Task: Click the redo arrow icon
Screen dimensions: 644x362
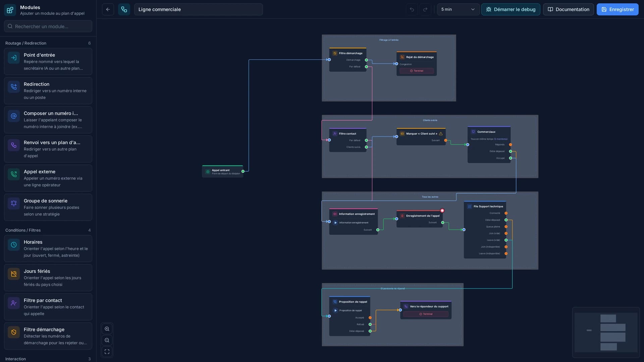Action: [425, 9]
